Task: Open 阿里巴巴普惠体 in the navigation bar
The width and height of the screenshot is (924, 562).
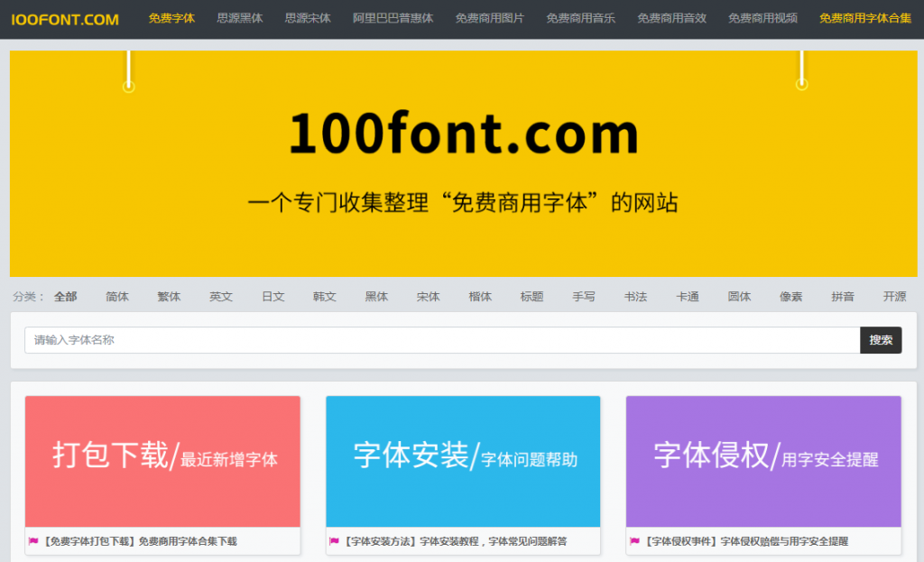Action: [393, 18]
